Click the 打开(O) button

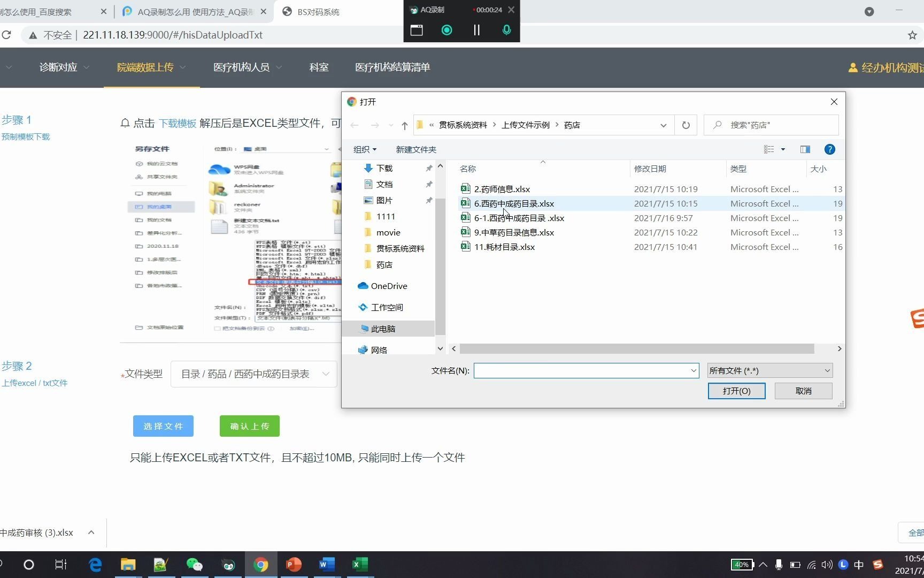point(736,391)
